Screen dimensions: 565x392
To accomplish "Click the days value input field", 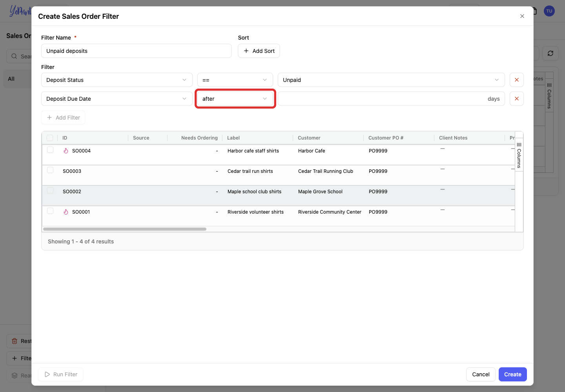I will (391, 99).
